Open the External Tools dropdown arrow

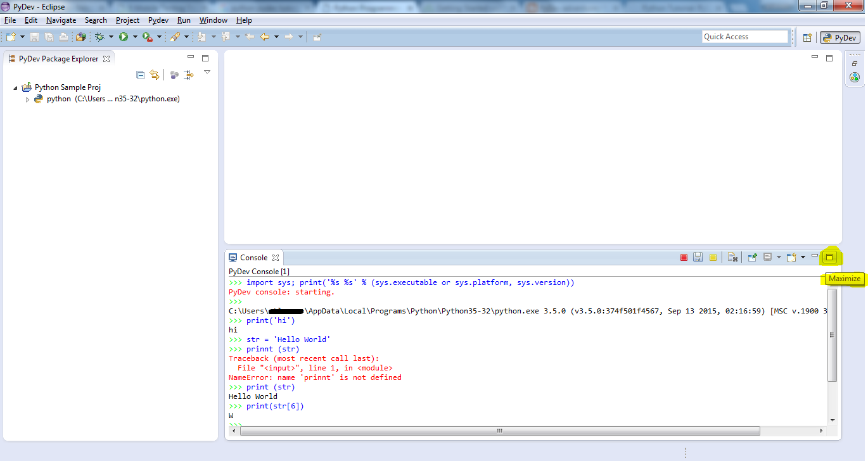(x=159, y=37)
